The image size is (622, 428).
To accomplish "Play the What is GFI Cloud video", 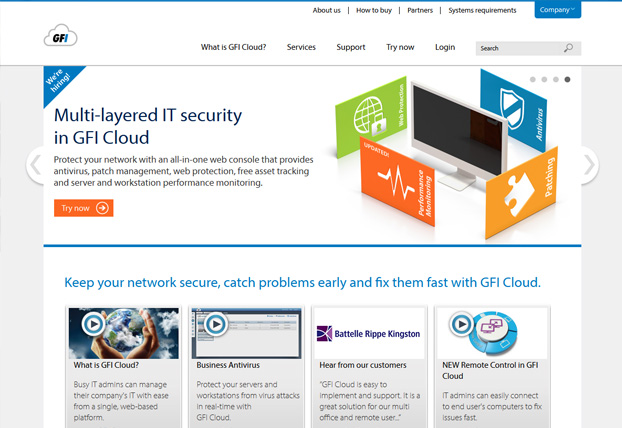I will pyautogui.click(x=93, y=324).
